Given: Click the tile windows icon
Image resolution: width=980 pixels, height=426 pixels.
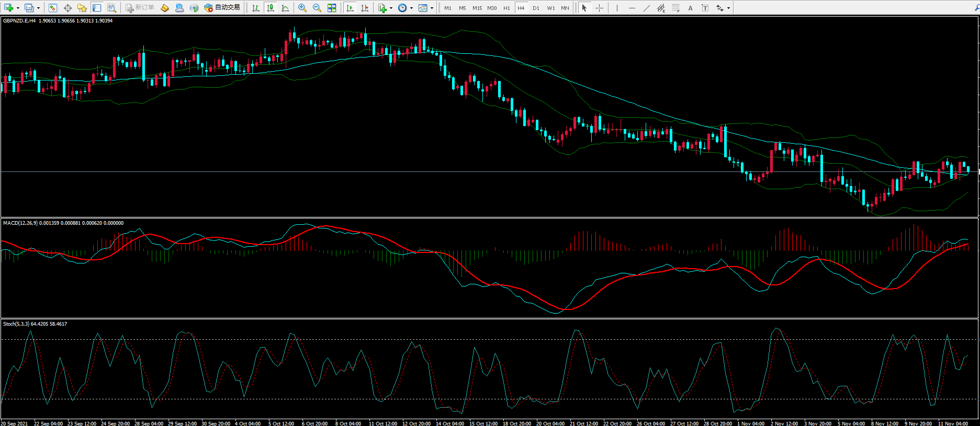Looking at the screenshot, I should (332, 8).
